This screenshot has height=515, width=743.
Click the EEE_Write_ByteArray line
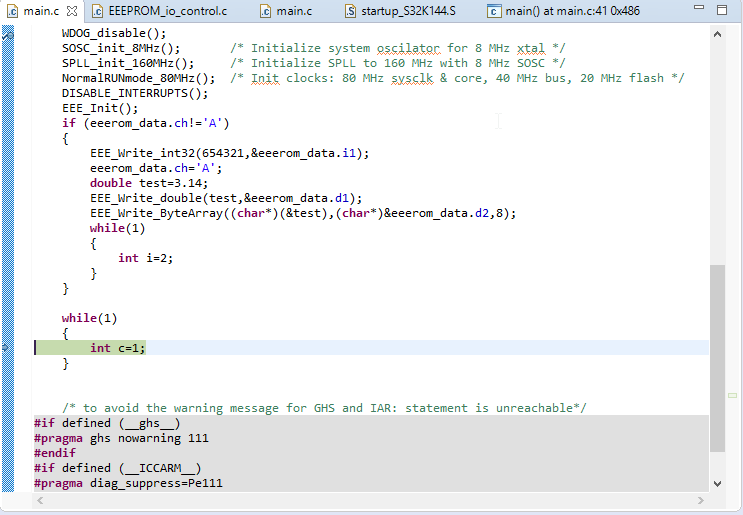pos(303,213)
